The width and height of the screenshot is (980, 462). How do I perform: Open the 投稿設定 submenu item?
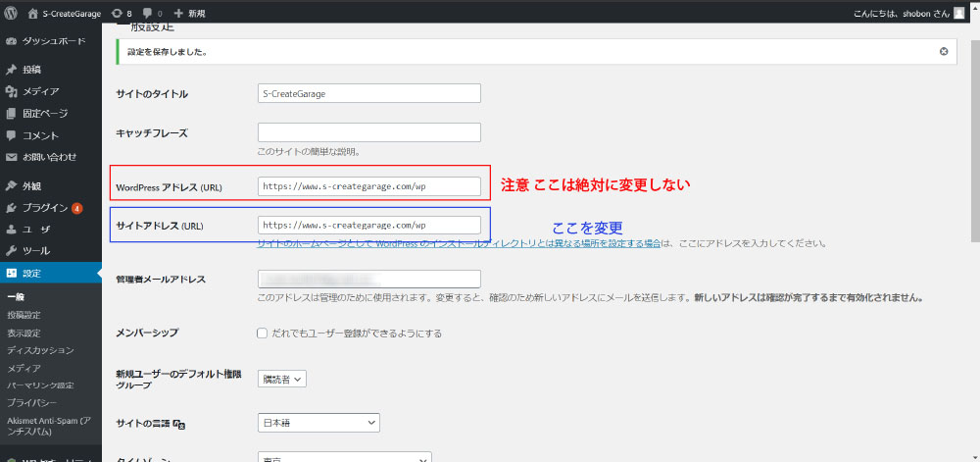pos(24,315)
